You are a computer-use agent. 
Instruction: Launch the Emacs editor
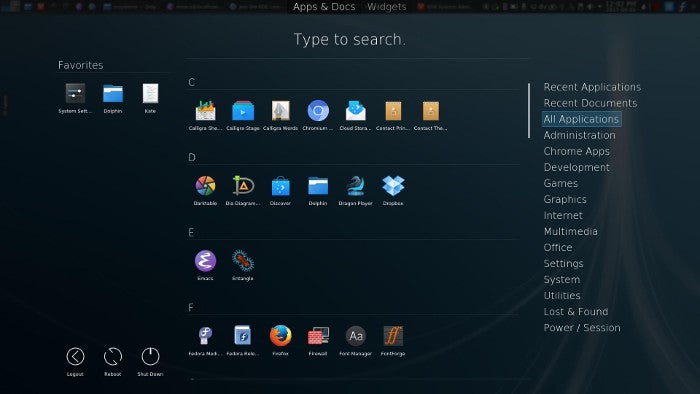click(205, 265)
